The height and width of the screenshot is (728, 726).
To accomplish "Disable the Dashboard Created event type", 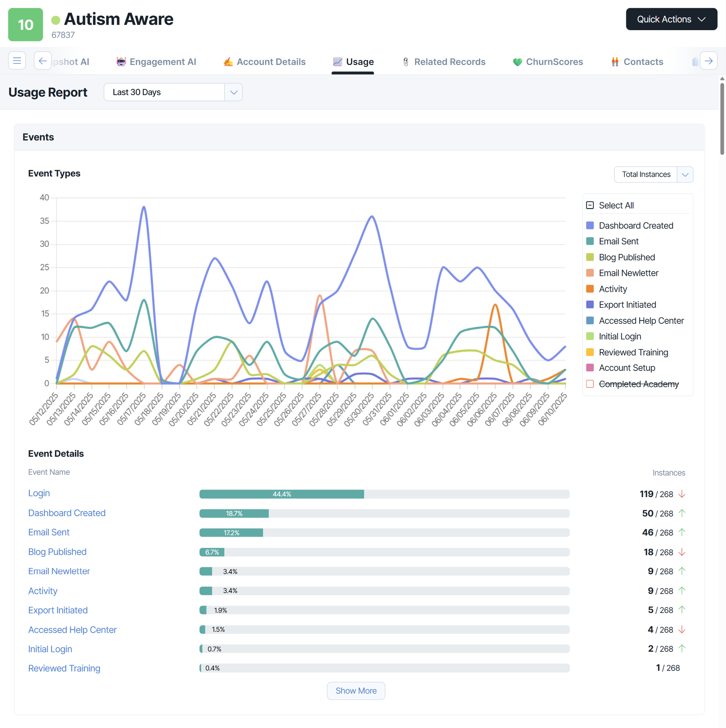I will [590, 225].
